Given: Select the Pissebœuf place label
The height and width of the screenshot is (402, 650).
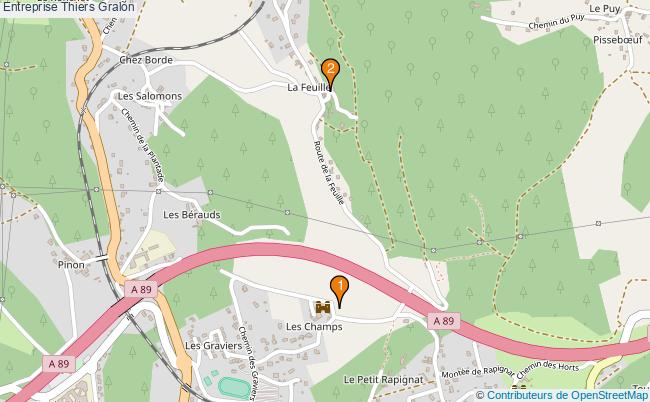Looking at the screenshot, I should [618, 40].
